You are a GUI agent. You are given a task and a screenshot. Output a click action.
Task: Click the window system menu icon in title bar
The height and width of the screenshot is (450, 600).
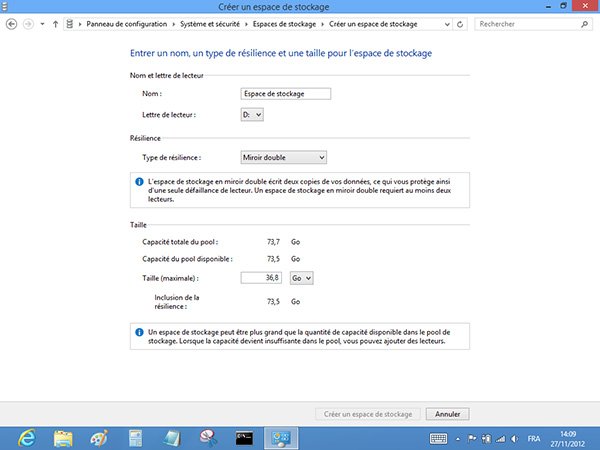point(5,6)
